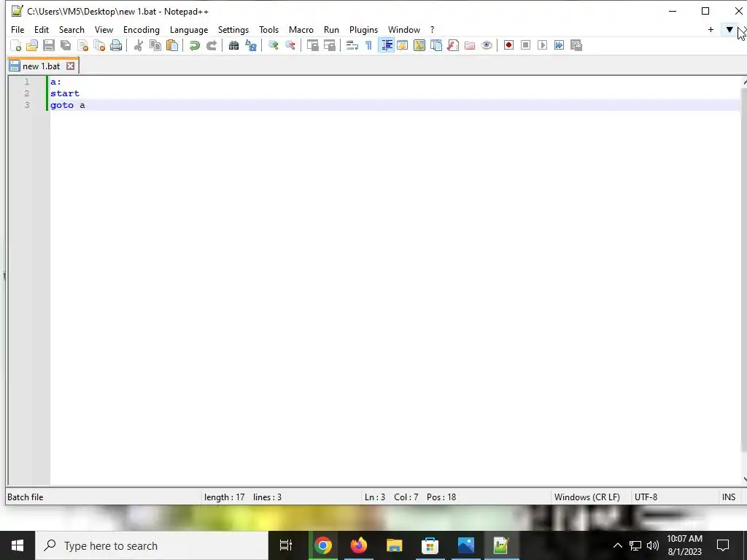747x560 pixels.
Task: Click the Replace toolbar icon
Action: point(251,45)
